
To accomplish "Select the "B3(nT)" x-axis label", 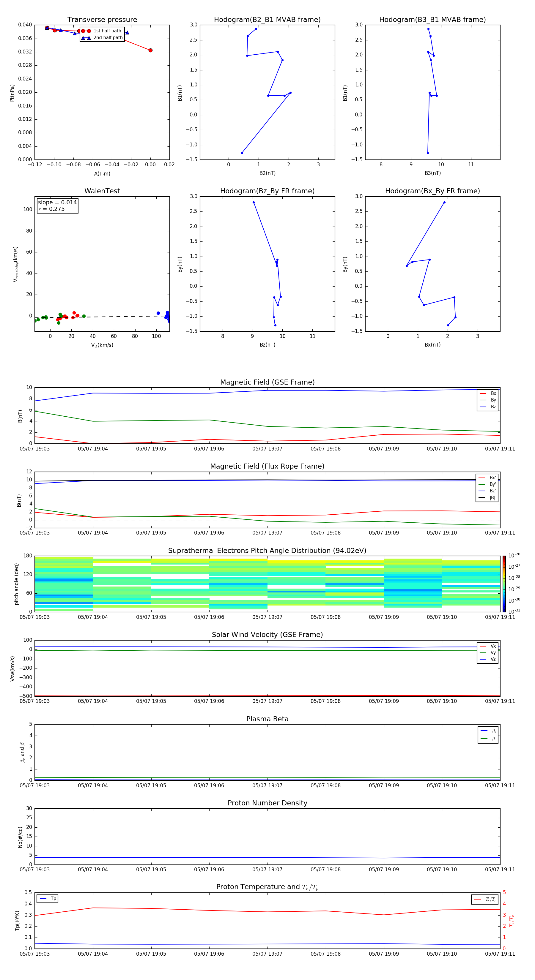I will pyautogui.click(x=432, y=173).
